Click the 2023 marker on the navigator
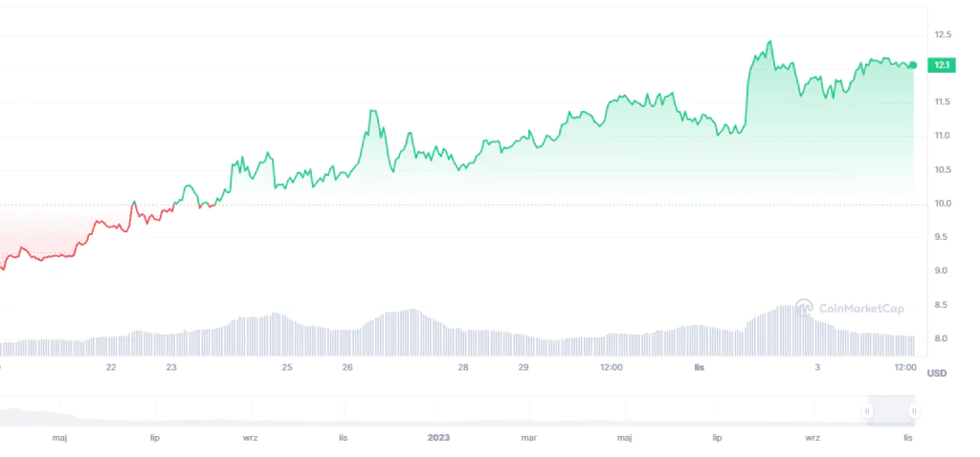The width and height of the screenshot is (980, 457). 438,438
